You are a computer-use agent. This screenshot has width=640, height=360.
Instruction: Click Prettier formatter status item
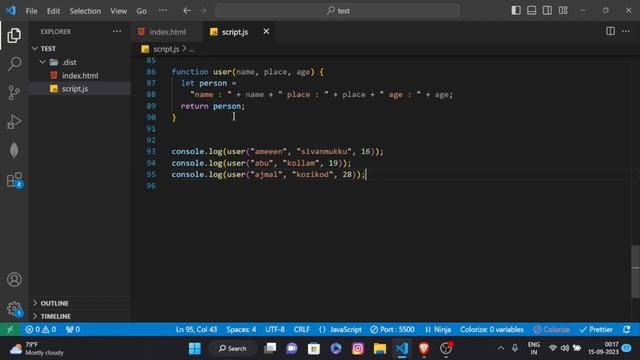(x=596, y=329)
